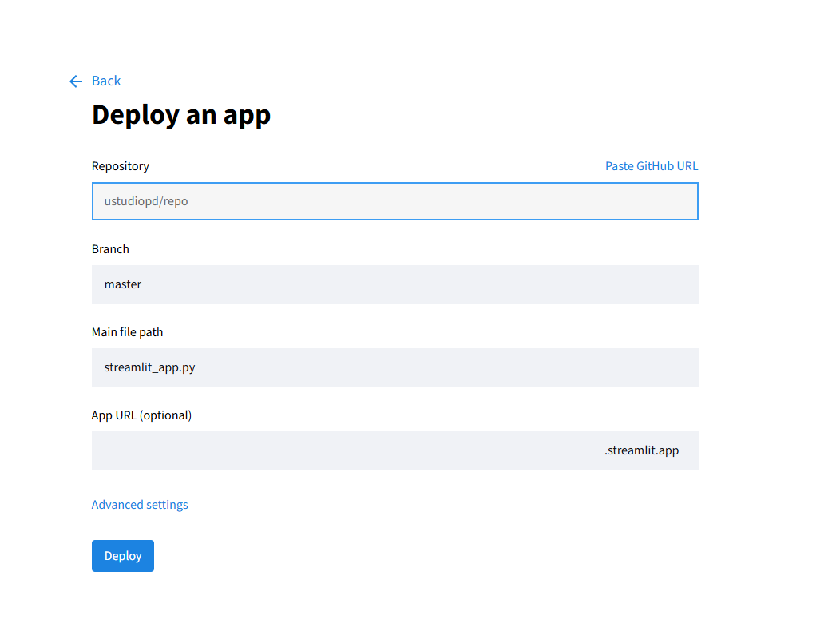Click the blue Deploy button
This screenshot has width=840, height=627.
click(x=123, y=556)
